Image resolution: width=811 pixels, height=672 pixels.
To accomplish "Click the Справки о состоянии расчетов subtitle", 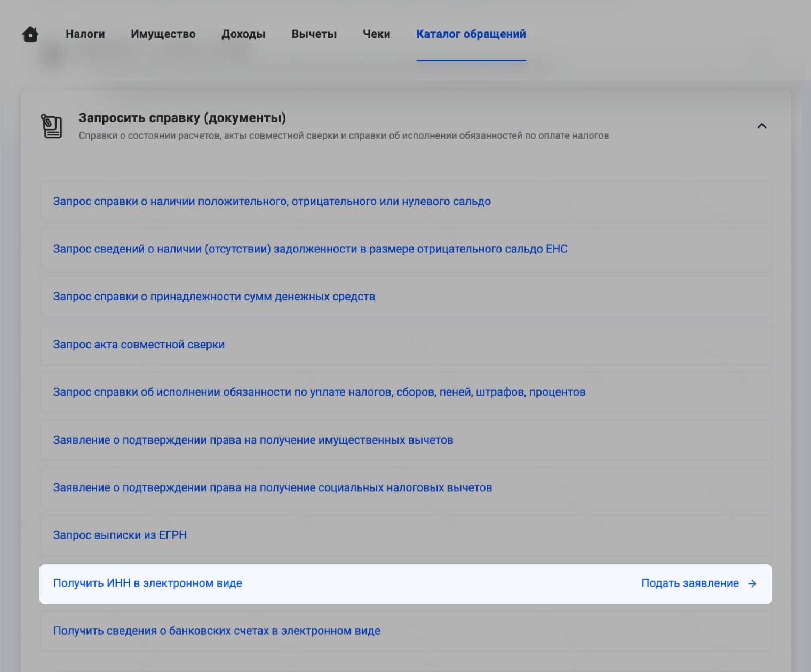I will [x=344, y=136].
